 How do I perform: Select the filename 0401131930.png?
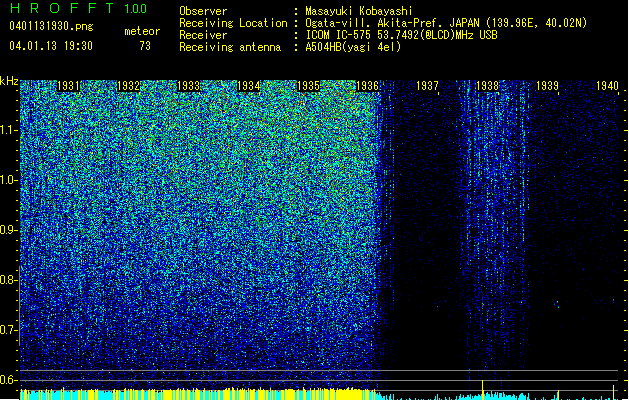point(51,26)
